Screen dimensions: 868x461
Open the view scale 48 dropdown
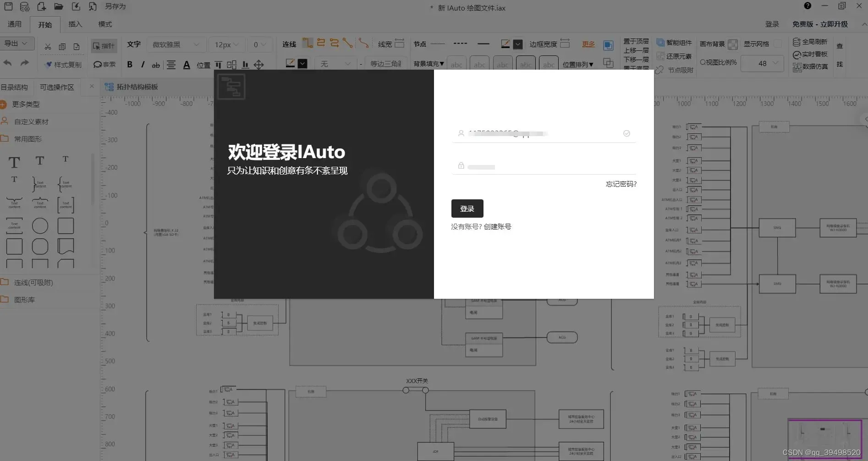762,63
